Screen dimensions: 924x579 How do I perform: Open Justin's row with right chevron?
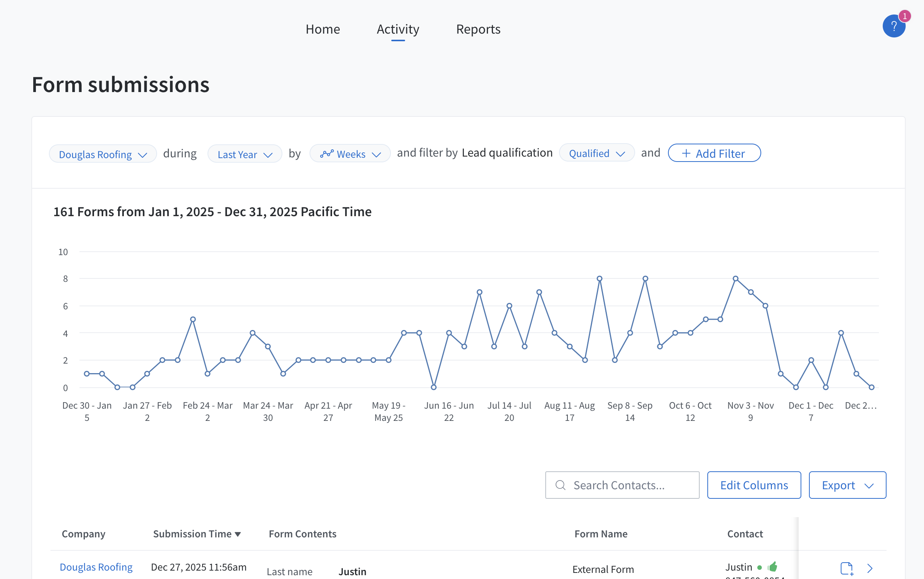[870, 568]
